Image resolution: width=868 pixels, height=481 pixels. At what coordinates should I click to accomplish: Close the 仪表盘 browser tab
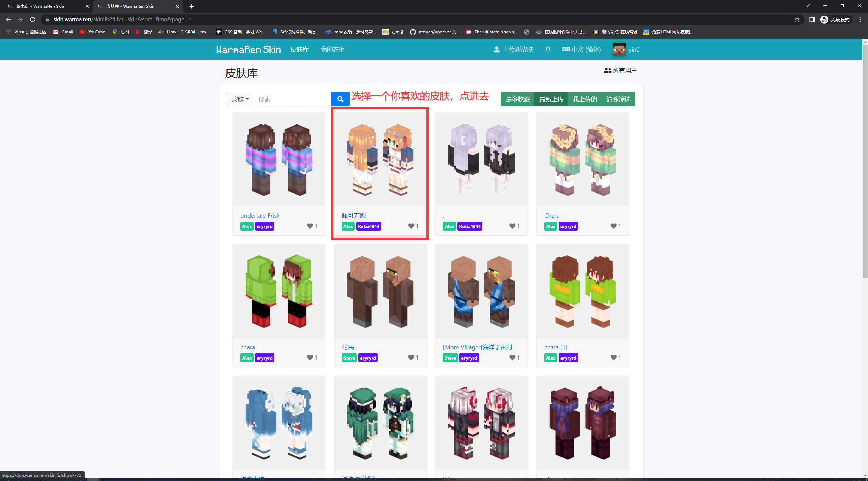point(87,6)
